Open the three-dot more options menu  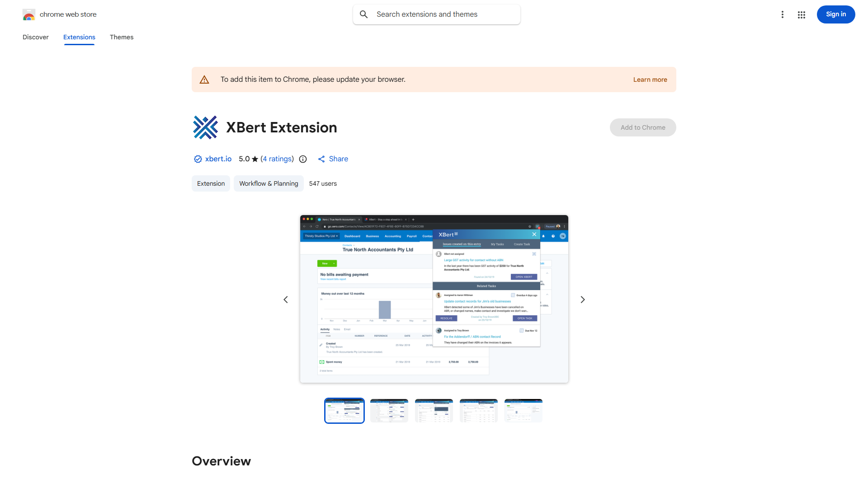(x=782, y=14)
